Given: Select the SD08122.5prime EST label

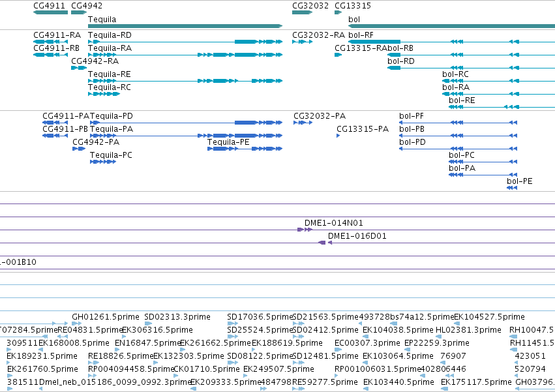Looking at the screenshot, I should 260,356.
